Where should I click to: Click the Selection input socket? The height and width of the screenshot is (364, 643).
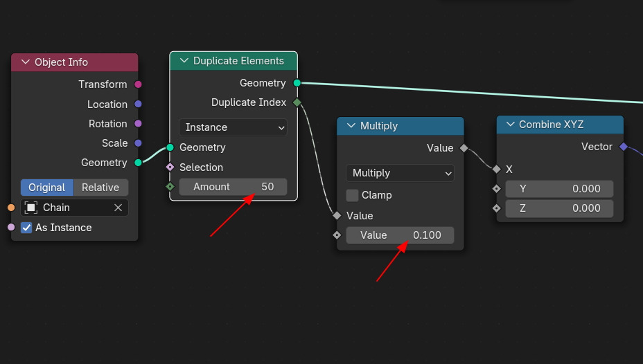(170, 167)
